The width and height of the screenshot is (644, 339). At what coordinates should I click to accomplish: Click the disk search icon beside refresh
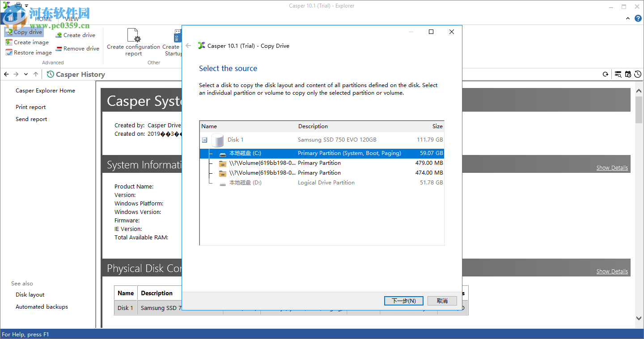(618, 75)
